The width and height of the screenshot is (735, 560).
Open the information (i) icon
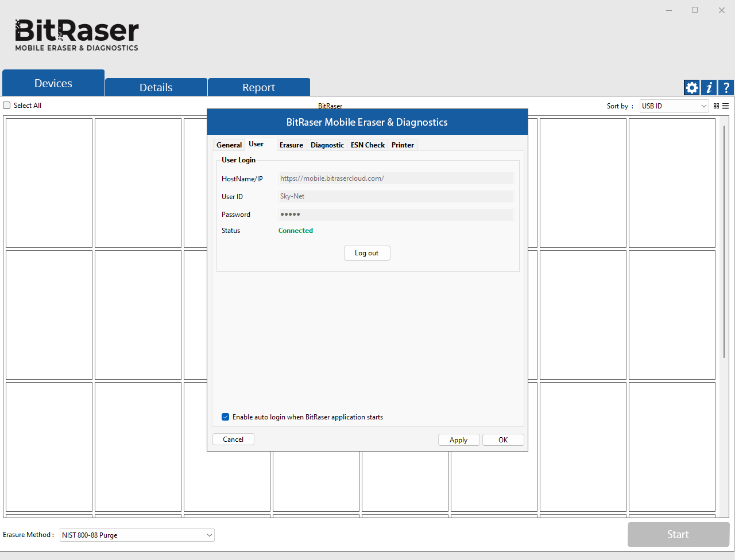709,87
